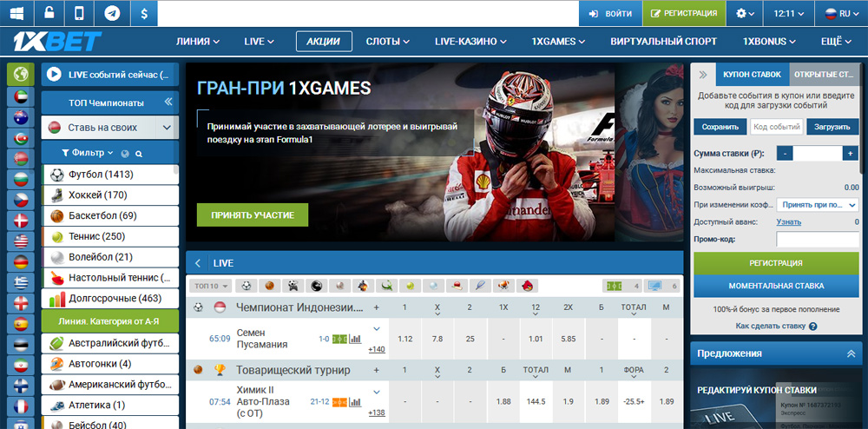
Task: Collapse the ТОП Чемпионаты panel
Action: pyautogui.click(x=168, y=102)
